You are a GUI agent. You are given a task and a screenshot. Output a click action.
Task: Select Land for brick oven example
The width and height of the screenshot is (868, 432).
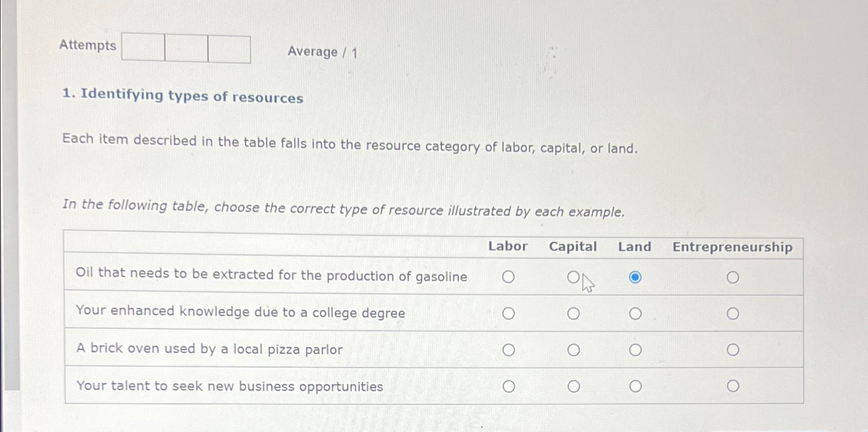tap(635, 349)
